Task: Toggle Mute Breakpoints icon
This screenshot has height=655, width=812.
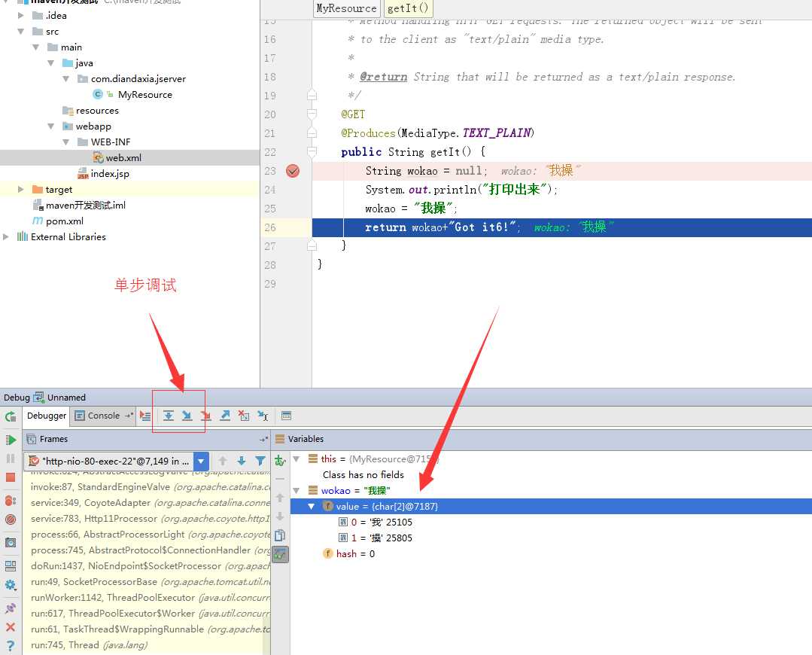Action: point(11,519)
